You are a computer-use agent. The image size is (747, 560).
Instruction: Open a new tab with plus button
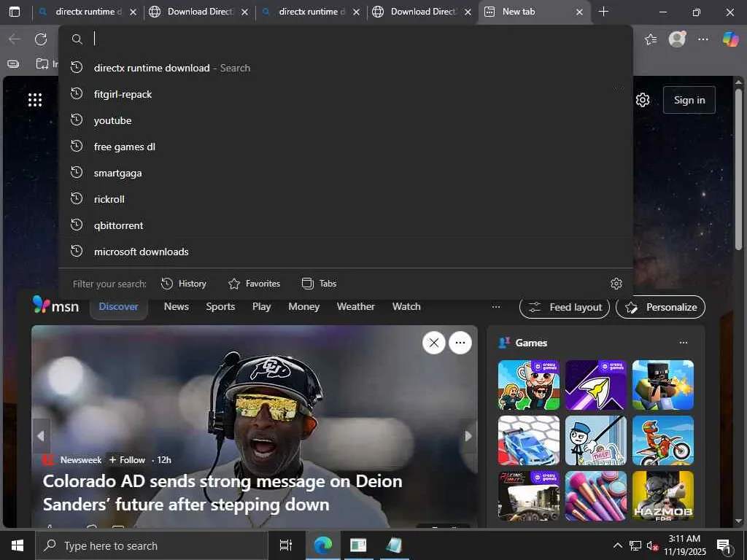603,12
